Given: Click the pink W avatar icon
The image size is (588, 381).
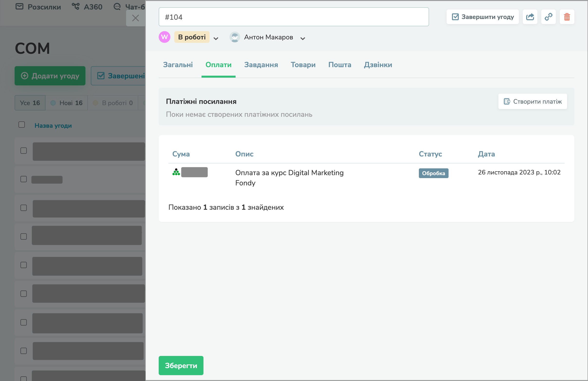Looking at the screenshot, I should tap(164, 37).
